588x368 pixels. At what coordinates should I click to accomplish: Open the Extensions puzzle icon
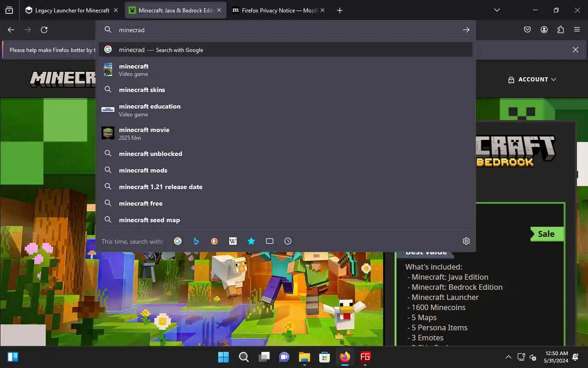pyautogui.click(x=560, y=29)
